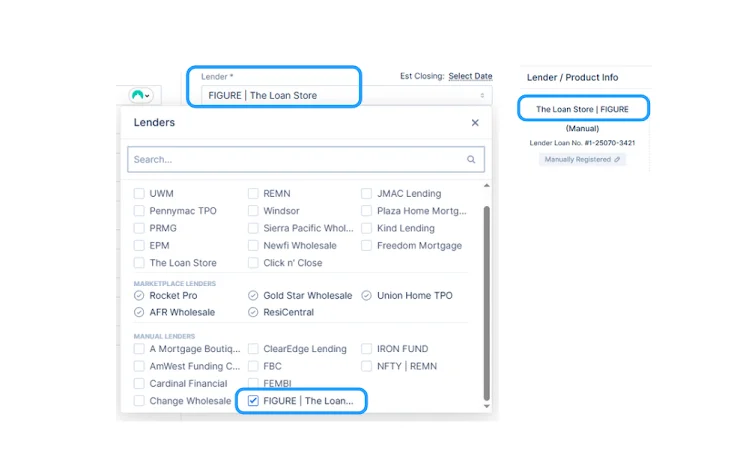
Task: Open the Select Date link for Est Closing
Action: coord(470,76)
